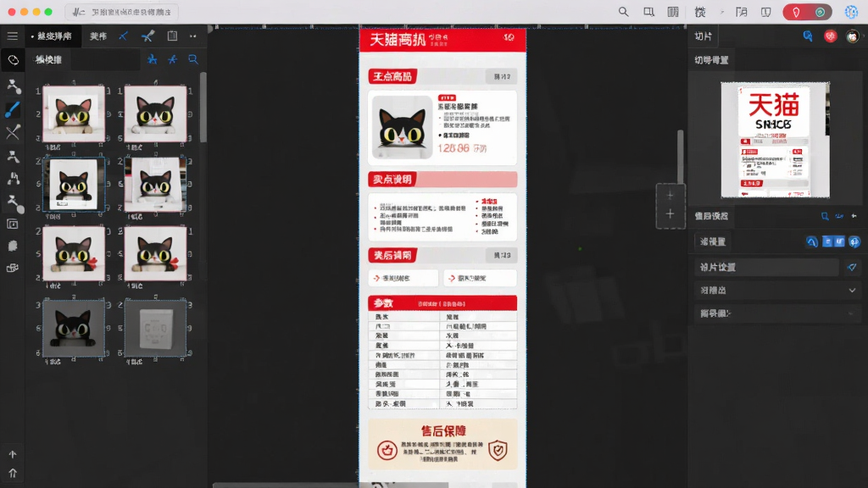Image resolution: width=868 pixels, height=488 pixels.
Task: Click the window layout icon beside search
Action: 648,12
